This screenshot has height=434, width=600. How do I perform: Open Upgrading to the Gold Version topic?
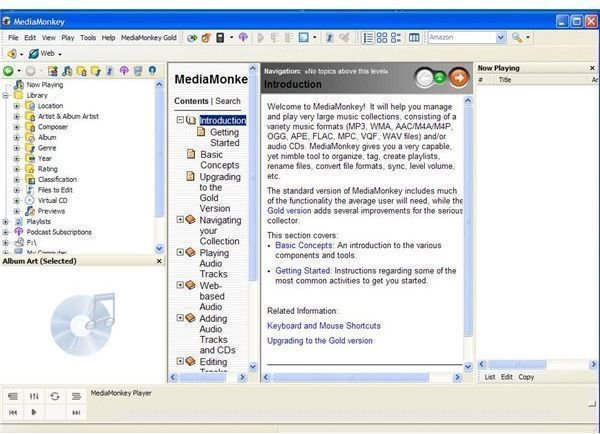pyautogui.click(x=220, y=193)
